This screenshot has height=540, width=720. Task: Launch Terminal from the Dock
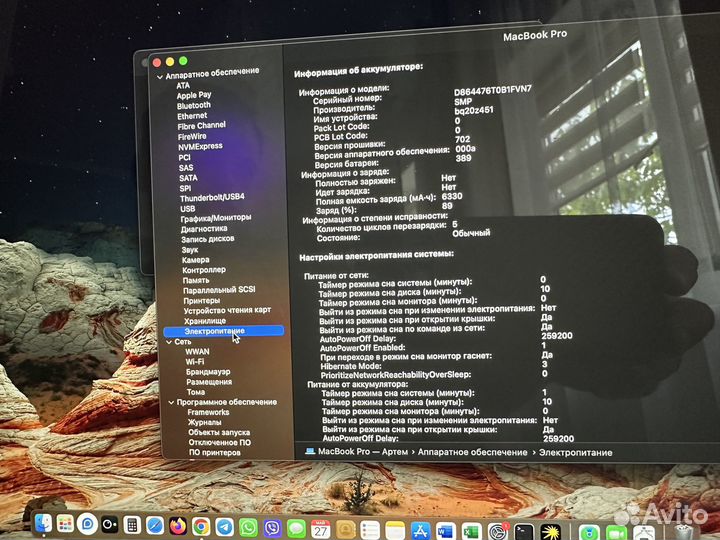point(523,532)
